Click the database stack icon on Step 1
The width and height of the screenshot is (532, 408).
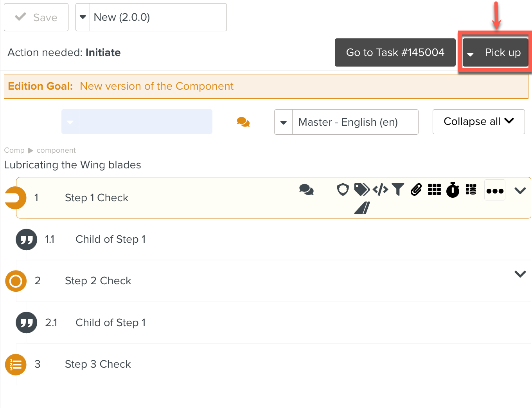point(471,190)
